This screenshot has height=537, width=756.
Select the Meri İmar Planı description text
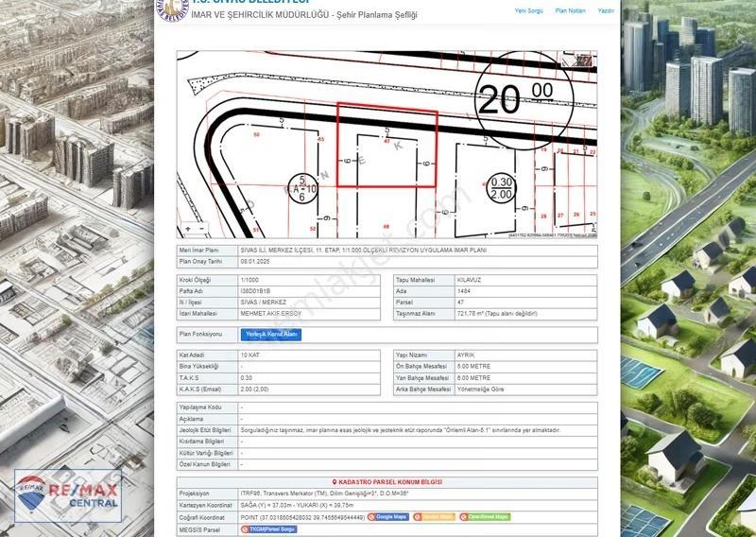coord(363,251)
